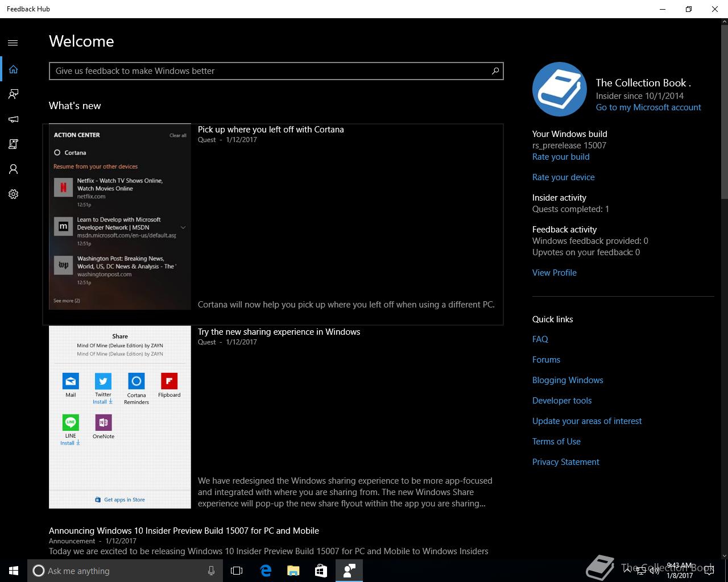
Task: Click the Cortana Reminders icon in the Share thumbnail
Action: 136,381
